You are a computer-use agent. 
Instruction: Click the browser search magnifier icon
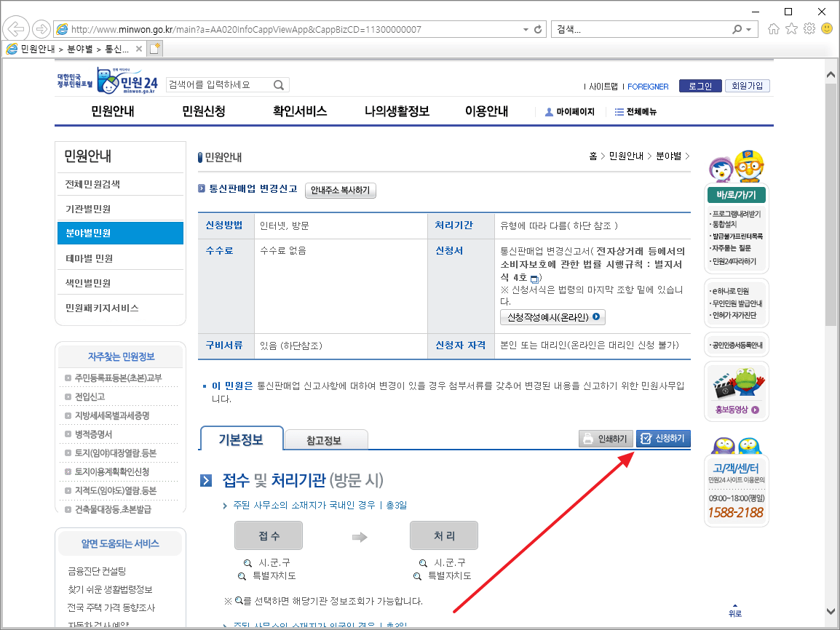[x=737, y=29]
